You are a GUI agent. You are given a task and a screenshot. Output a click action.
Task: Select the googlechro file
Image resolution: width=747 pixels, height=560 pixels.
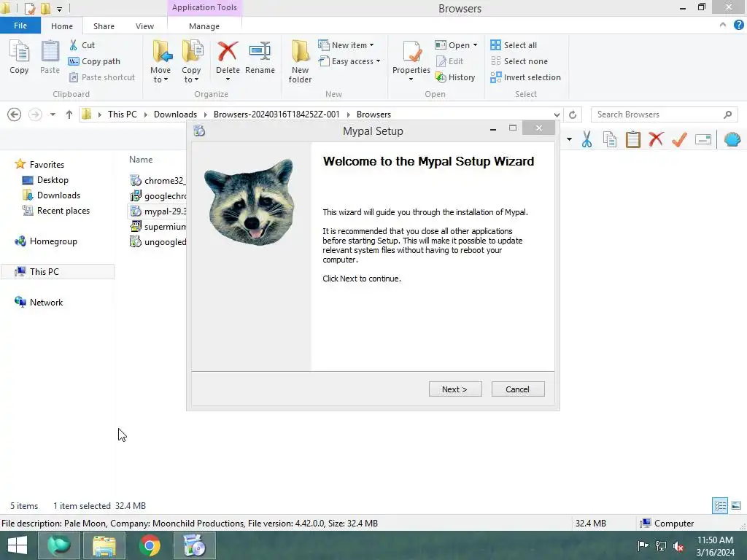pos(158,195)
